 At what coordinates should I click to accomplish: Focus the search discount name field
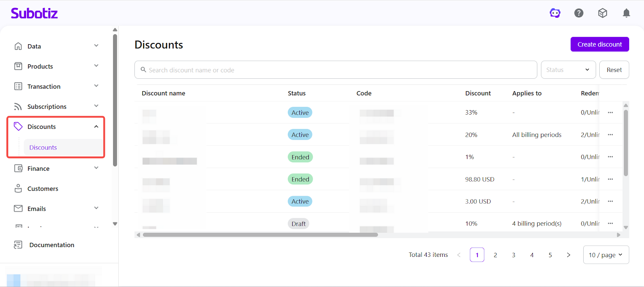338,70
